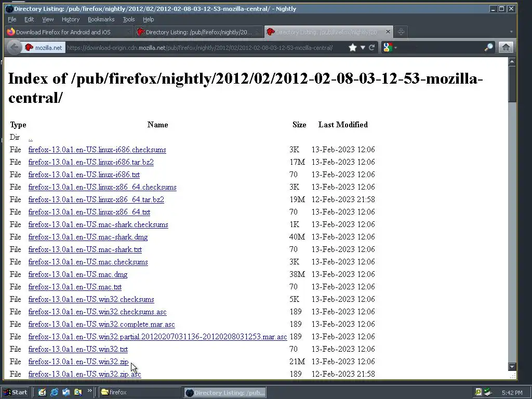Switch to Download Firefox for Android tab

69,32
